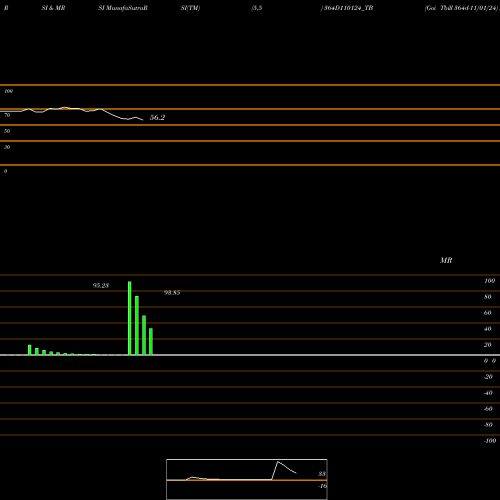Open the mini overview chart thumbnail
This screenshot has width=500, height=500.
point(247,479)
